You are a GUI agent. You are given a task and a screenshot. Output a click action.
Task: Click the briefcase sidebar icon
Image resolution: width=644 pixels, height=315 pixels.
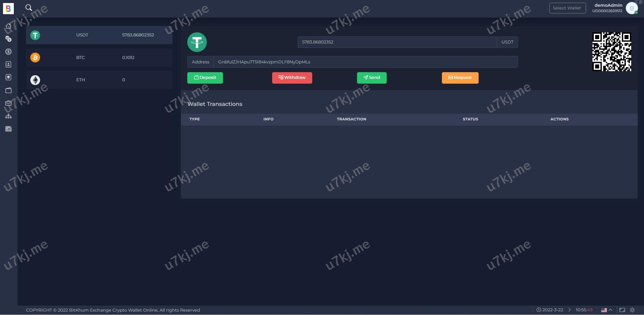(x=8, y=103)
